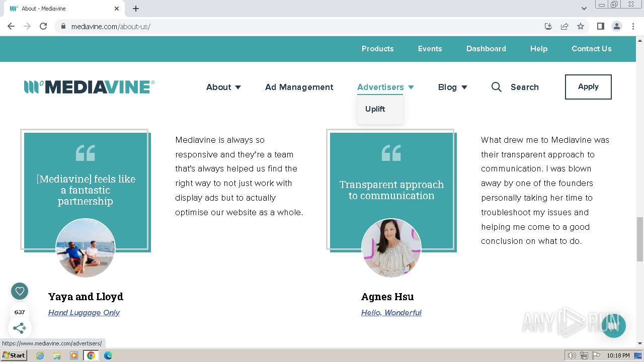Click the share icon below the 637 count
Image resolution: width=644 pixels, height=362 pixels.
[x=20, y=328]
